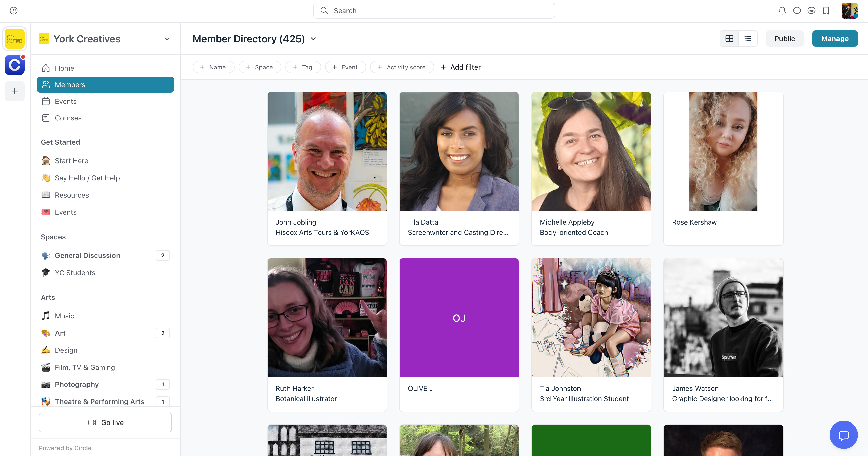Click the Home house icon
Viewport: 868px width, 456px height.
point(46,68)
